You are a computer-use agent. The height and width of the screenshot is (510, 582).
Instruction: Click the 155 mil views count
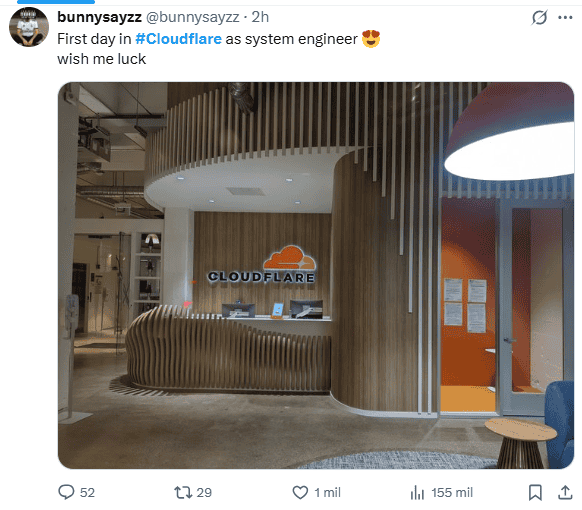(x=452, y=493)
